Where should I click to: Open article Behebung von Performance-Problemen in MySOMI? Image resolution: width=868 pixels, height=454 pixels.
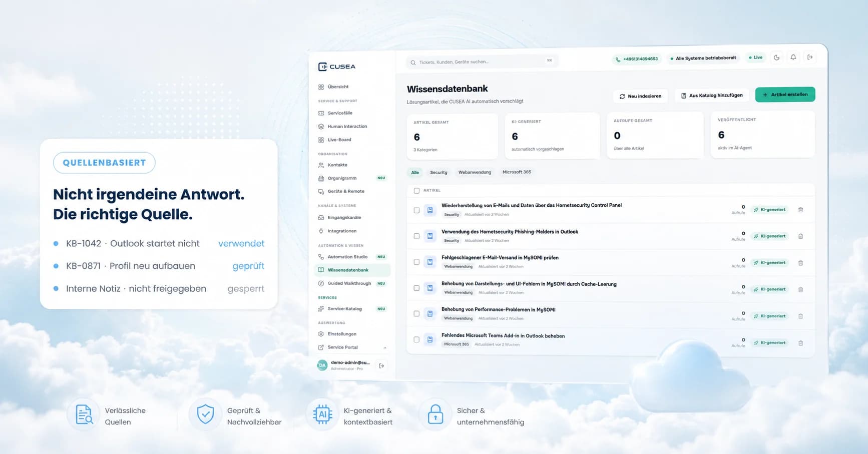click(x=499, y=310)
